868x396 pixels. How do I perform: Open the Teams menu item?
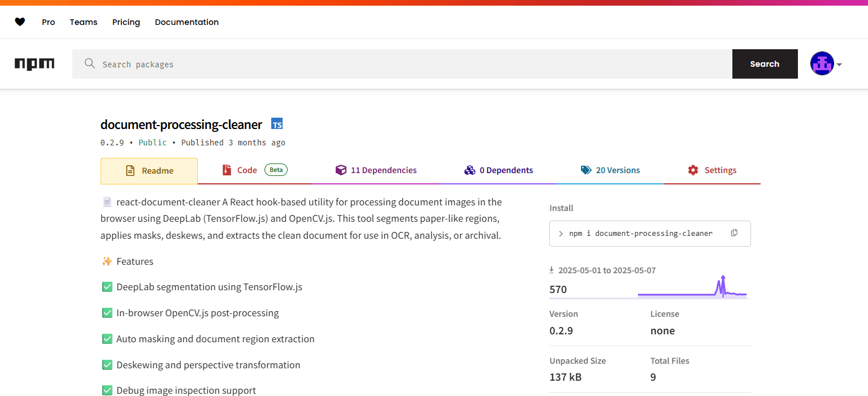tap(84, 22)
